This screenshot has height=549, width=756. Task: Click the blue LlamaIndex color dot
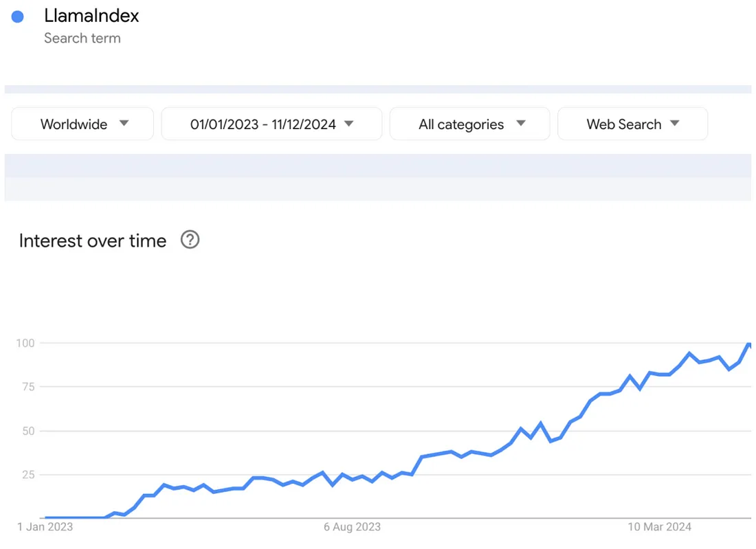pyautogui.click(x=18, y=17)
